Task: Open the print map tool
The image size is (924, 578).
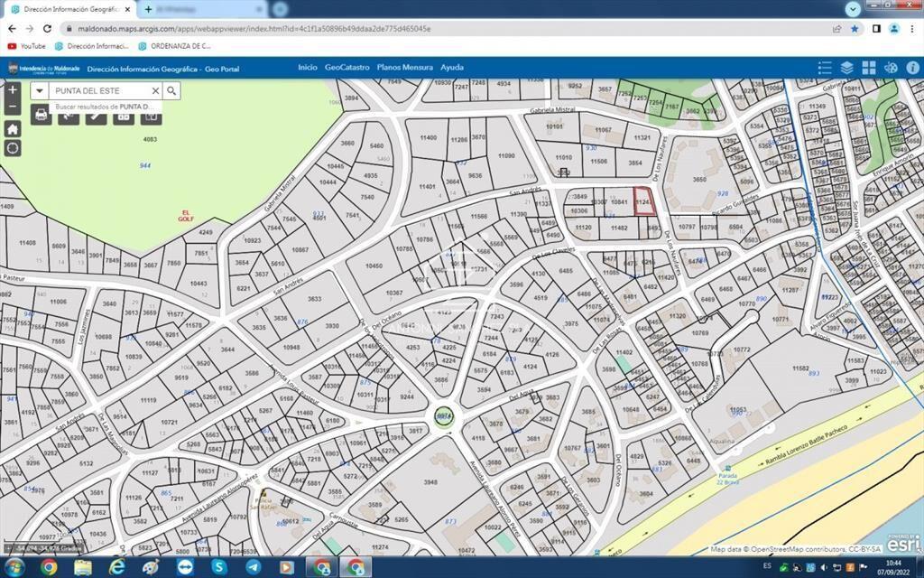Action: [41, 115]
